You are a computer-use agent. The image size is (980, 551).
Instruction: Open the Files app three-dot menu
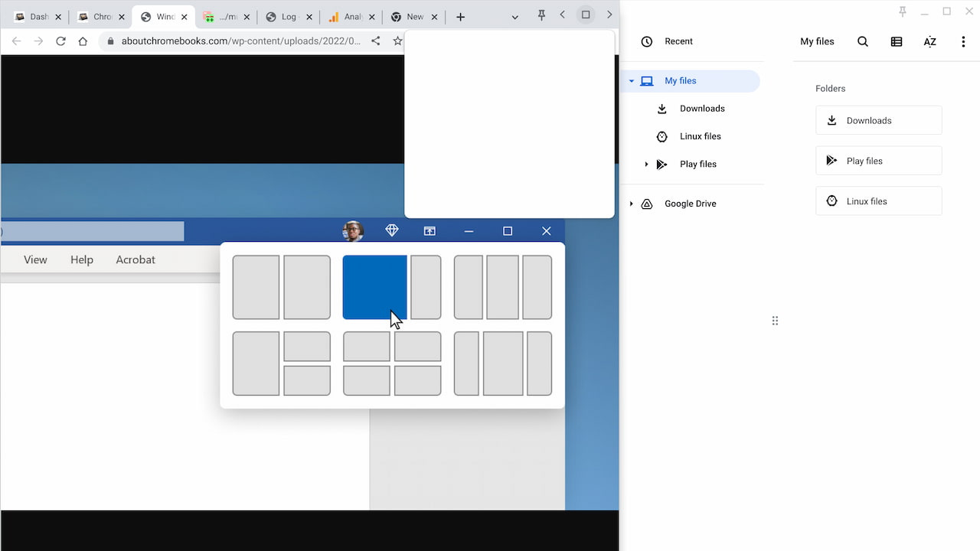963,41
